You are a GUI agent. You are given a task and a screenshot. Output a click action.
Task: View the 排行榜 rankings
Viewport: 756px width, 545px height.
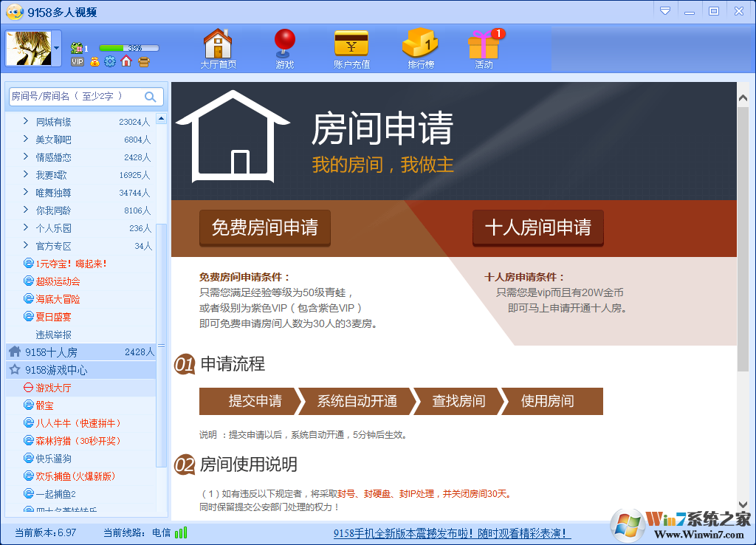click(x=419, y=47)
